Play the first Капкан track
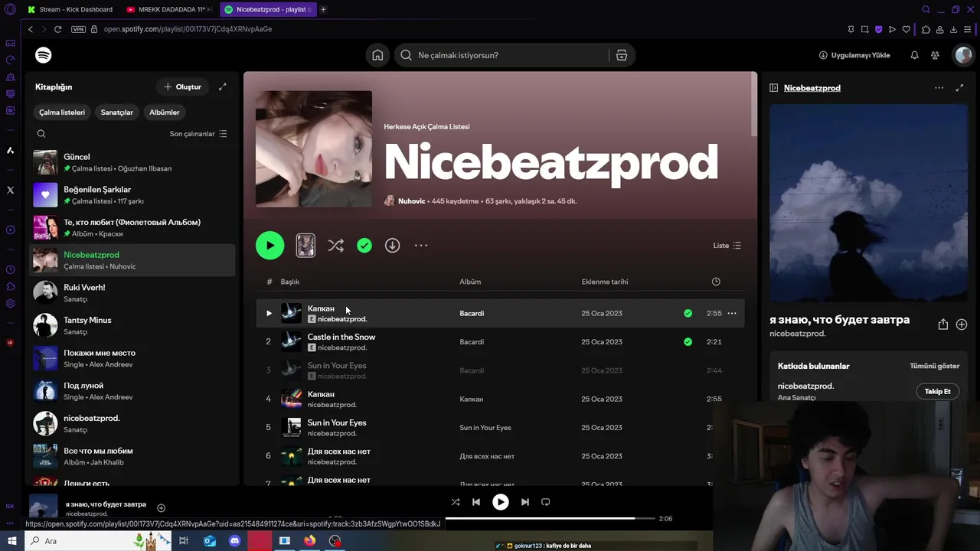This screenshot has height=551, width=980. point(269,313)
